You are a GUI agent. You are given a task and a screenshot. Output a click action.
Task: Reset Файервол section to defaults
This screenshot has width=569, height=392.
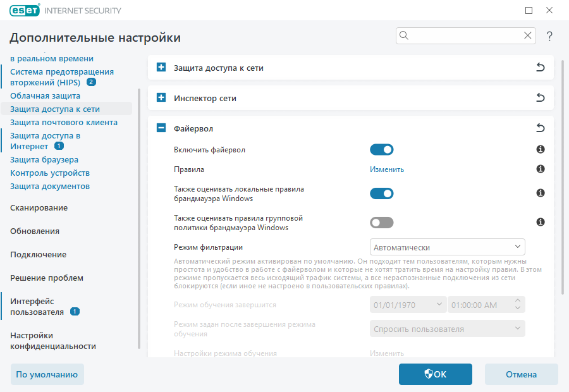click(x=541, y=128)
